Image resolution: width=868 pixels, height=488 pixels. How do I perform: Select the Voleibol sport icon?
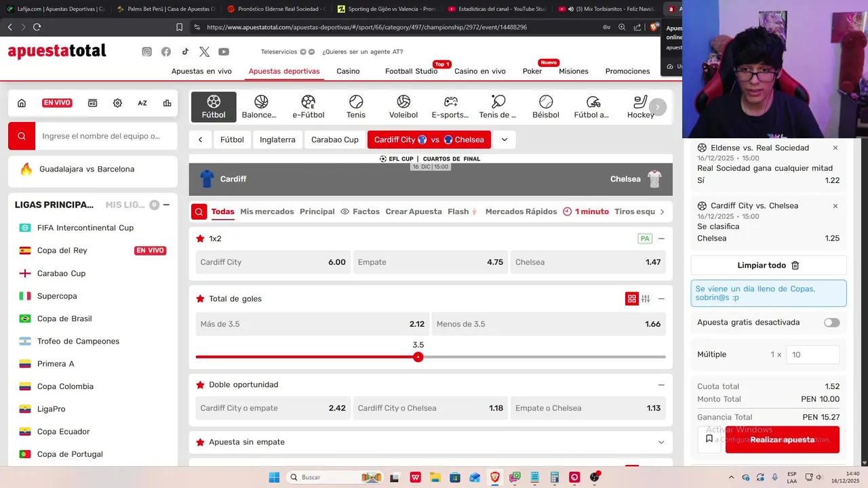coord(403,106)
